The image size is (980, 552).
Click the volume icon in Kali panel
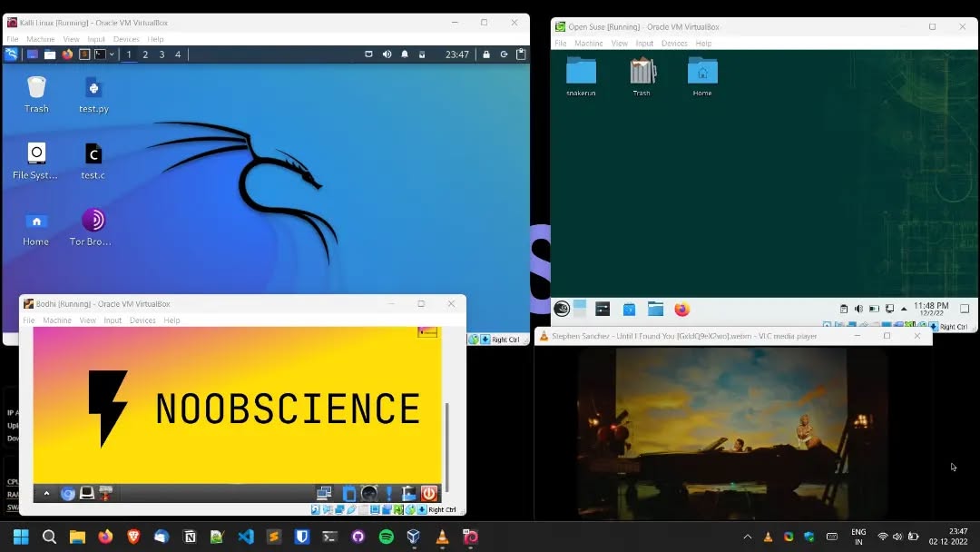click(387, 54)
